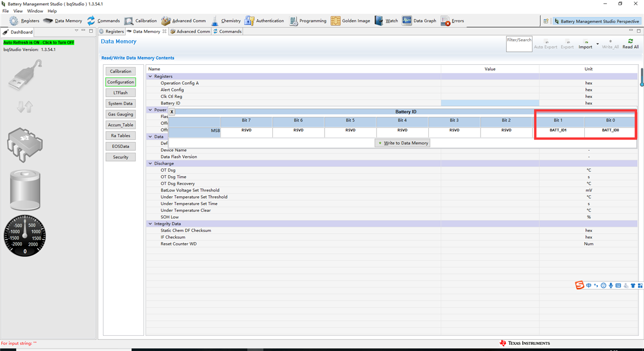Click Write to Data Memory button
Viewport: 644px width, 351px height.
[x=403, y=143]
